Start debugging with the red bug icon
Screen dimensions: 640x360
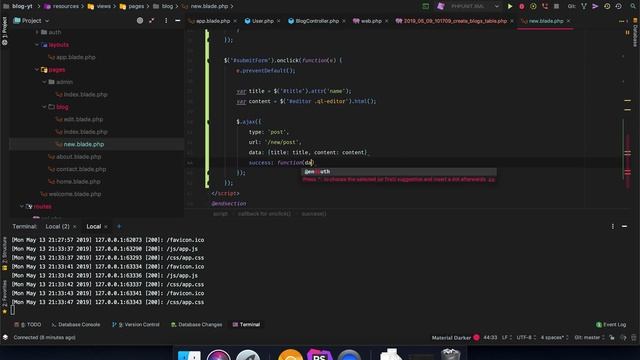pyautogui.click(x=522, y=6)
